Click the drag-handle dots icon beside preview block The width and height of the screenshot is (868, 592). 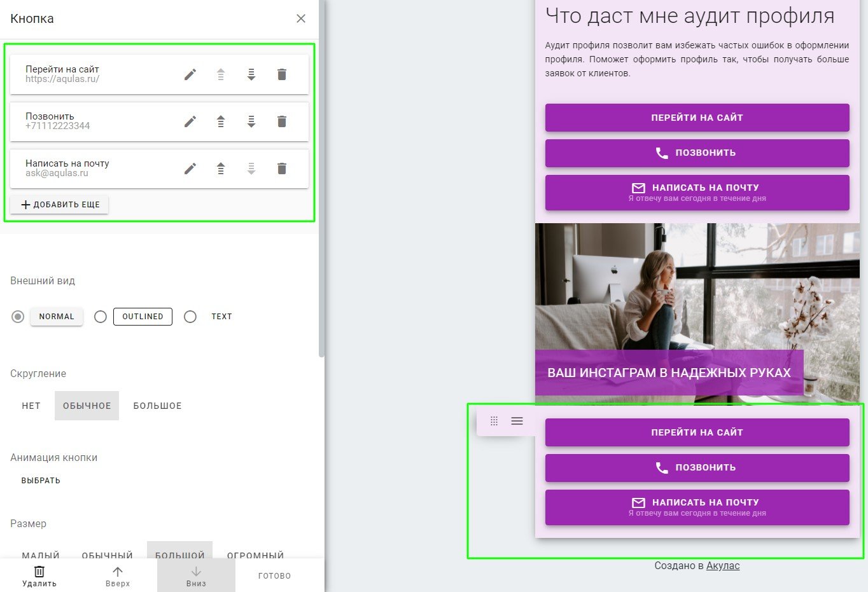[494, 421]
